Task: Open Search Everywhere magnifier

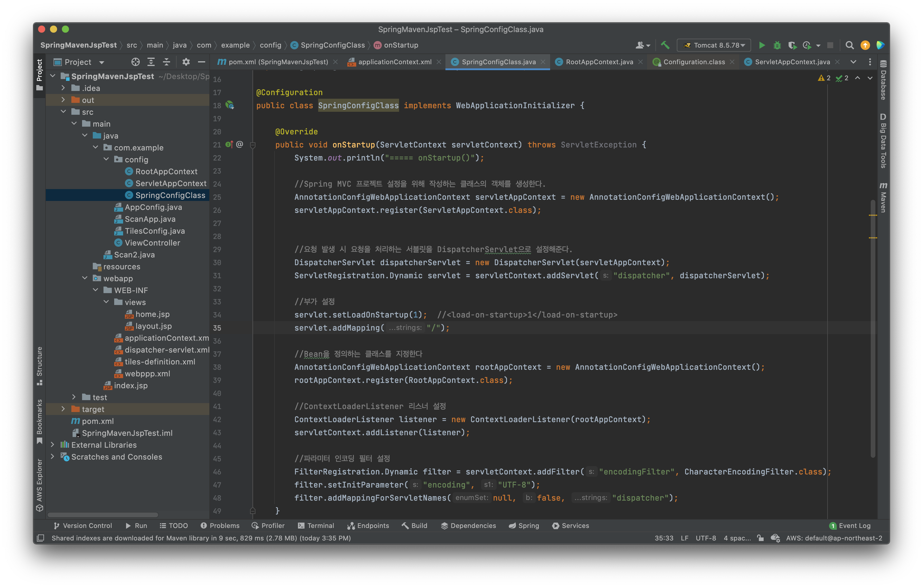Action: 850,45
